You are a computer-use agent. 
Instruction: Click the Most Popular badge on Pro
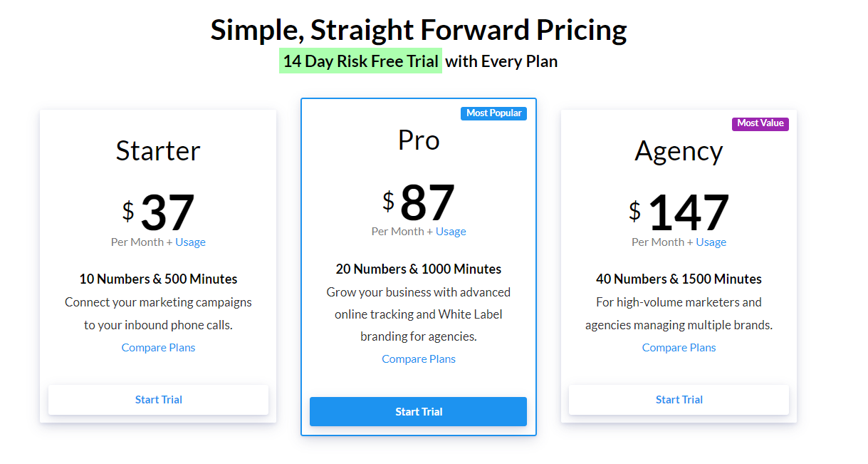[x=493, y=113]
